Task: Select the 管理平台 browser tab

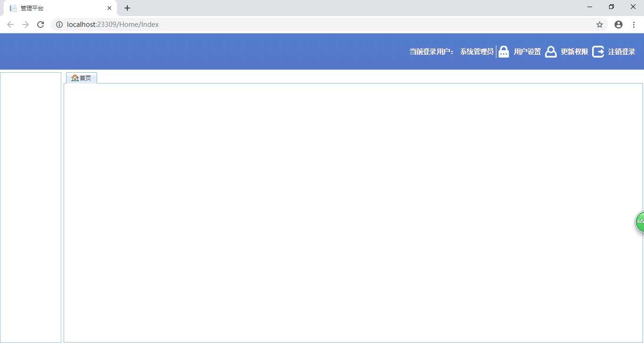Action: pyautogui.click(x=60, y=8)
